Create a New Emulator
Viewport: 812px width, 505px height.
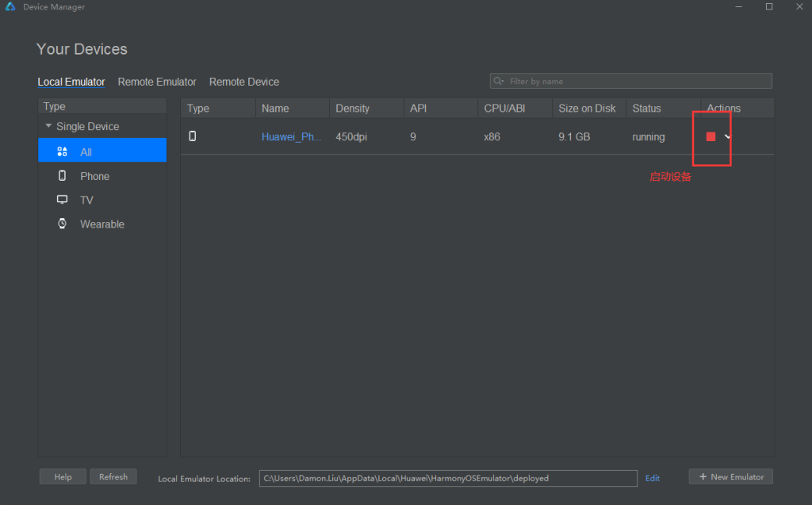(730, 476)
